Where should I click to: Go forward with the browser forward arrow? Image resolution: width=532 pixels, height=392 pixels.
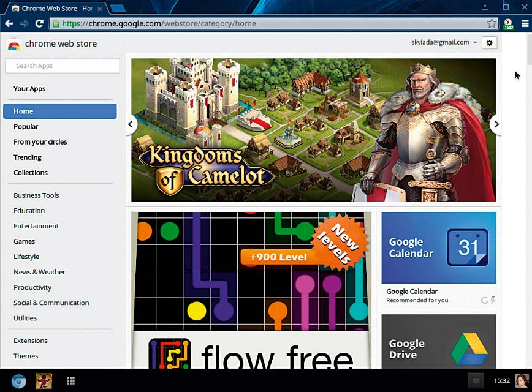[x=24, y=23]
